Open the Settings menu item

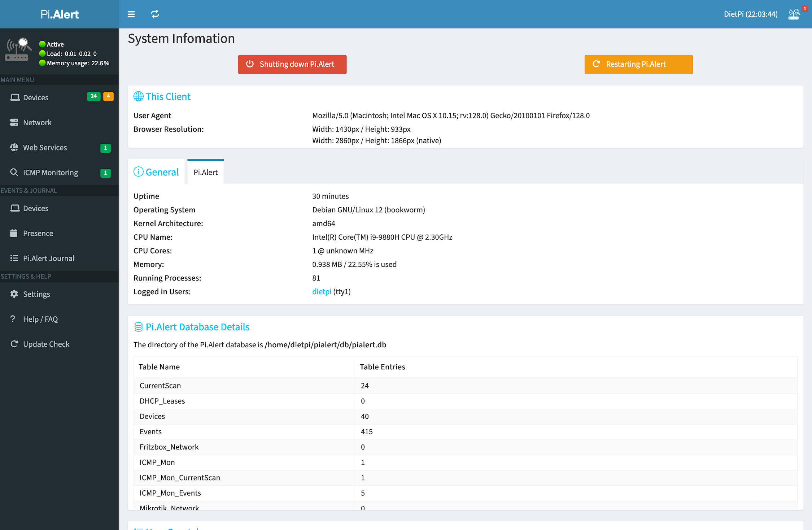35,294
